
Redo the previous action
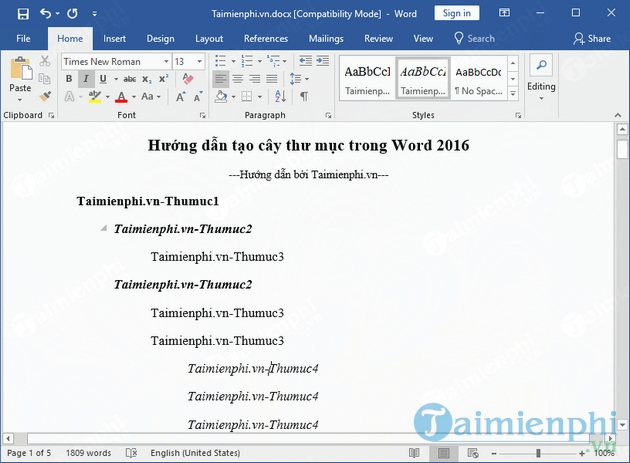tap(72, 14)
